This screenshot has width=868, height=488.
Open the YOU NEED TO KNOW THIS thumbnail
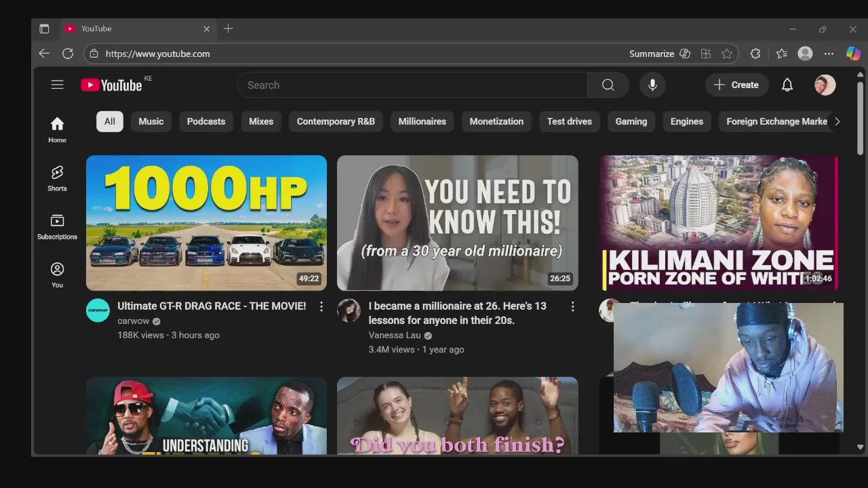pyautogui.click(x=458, y=223)
